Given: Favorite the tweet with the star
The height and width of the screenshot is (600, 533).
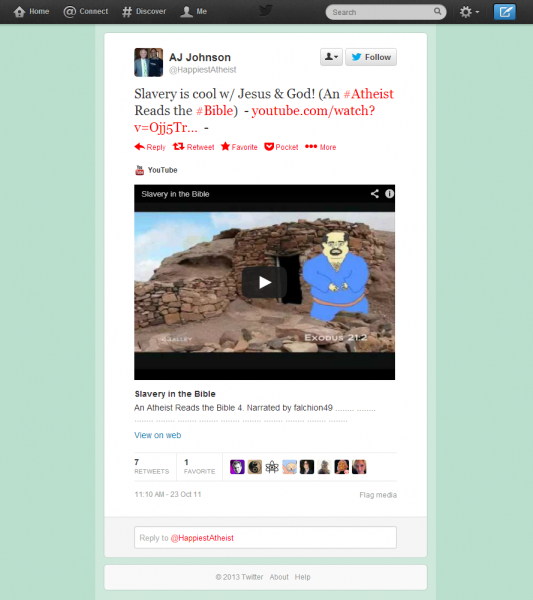Looking at the screenshot, I should pos(239,147).
